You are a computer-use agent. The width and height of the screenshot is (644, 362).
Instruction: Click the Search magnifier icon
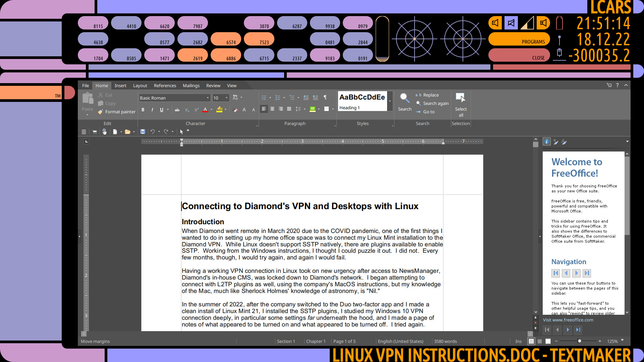click(405, 98)
